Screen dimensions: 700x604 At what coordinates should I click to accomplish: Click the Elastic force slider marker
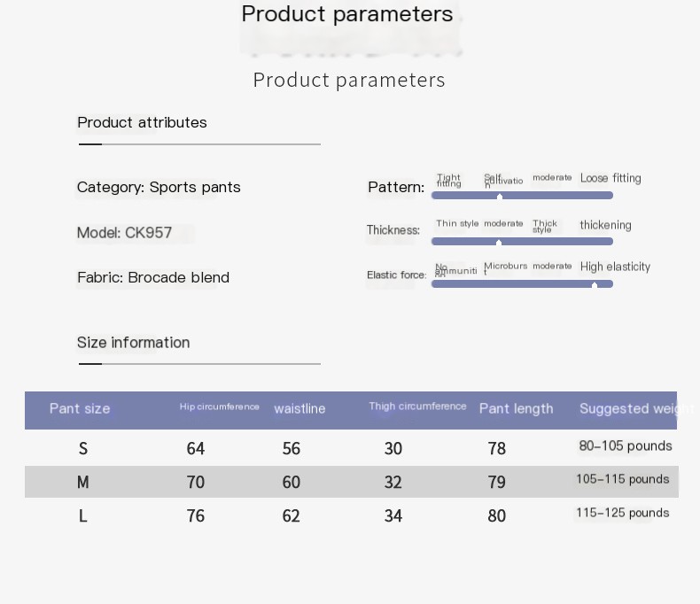tap(595, 285)
